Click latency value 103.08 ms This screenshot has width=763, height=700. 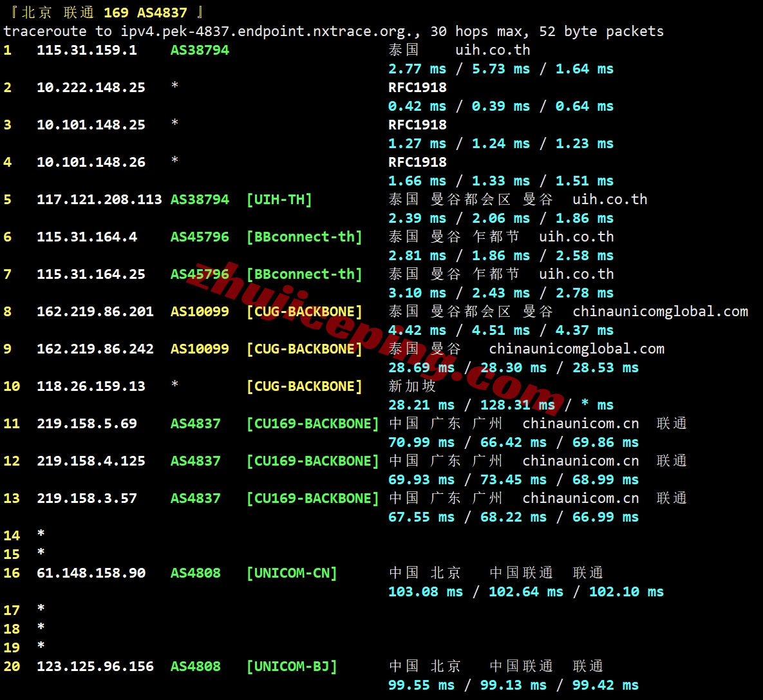(426, 592)
